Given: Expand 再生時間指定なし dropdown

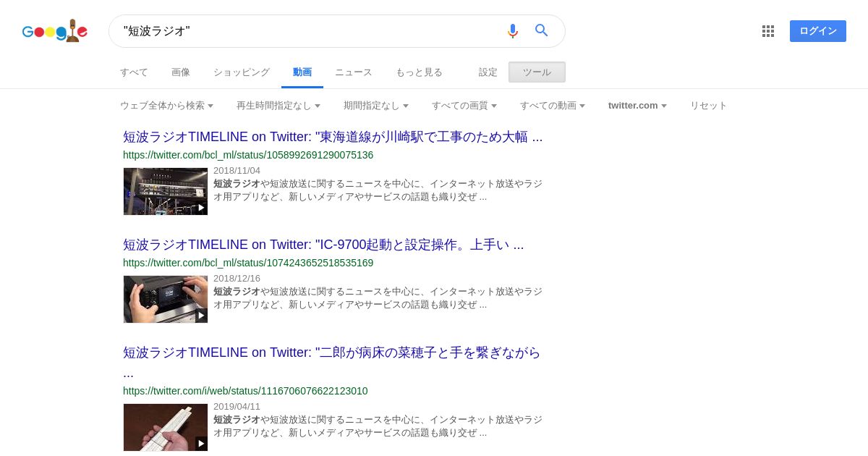Looking at the screenshot, I should [x=278, y=106].
